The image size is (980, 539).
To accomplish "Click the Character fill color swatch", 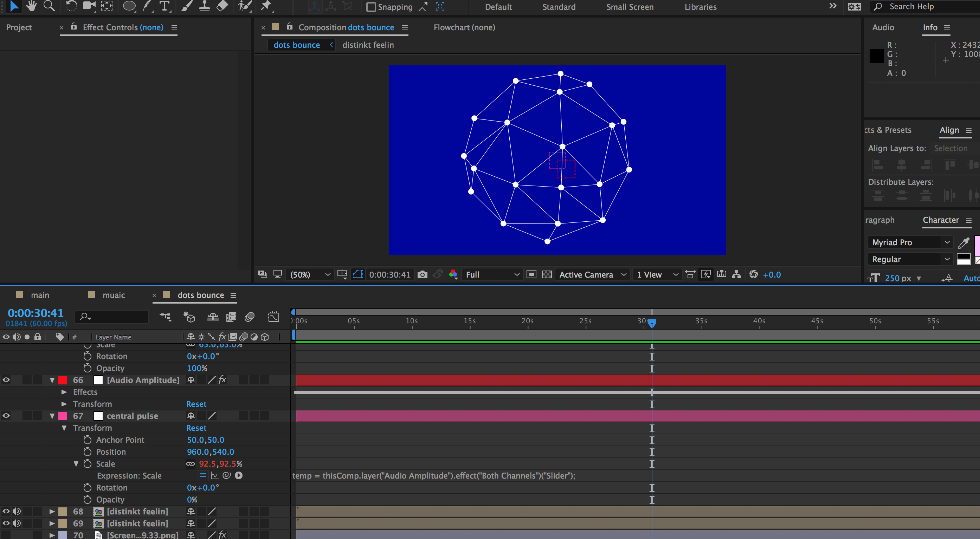I will point(977,245).
